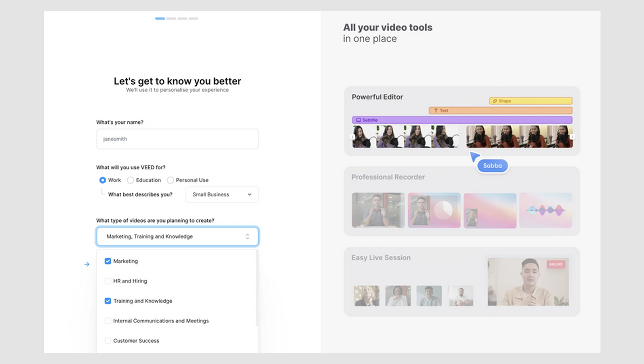
Task: Click the yellow Shape track bar
Action: [531, 101]
